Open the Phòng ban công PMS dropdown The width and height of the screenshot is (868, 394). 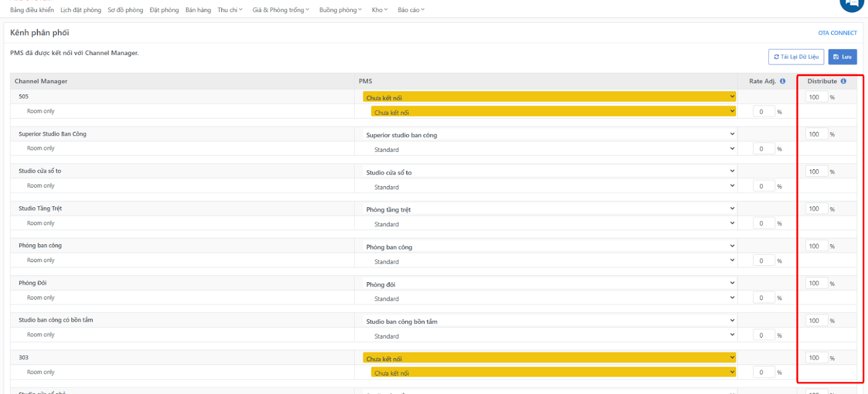click(x=550, y=246)
